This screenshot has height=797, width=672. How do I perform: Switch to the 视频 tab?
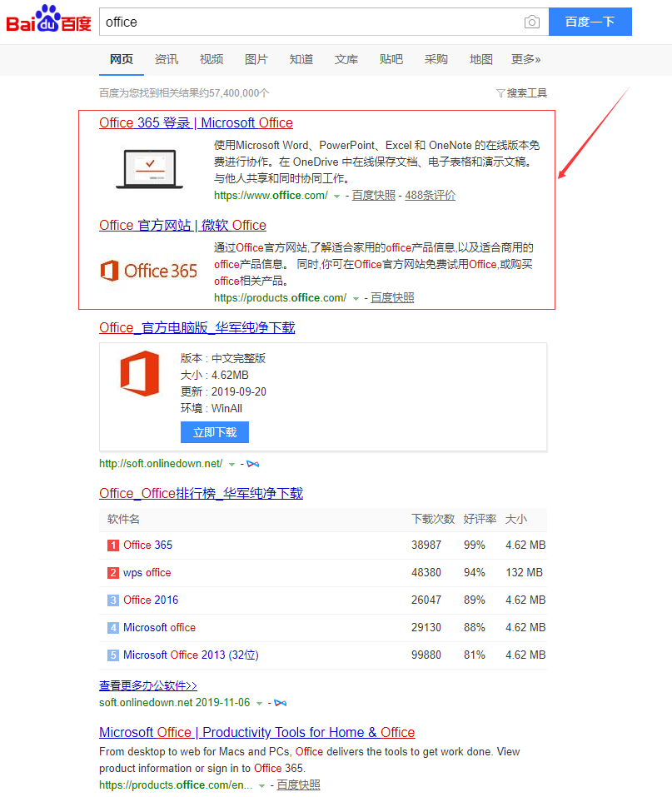point(212,59)
